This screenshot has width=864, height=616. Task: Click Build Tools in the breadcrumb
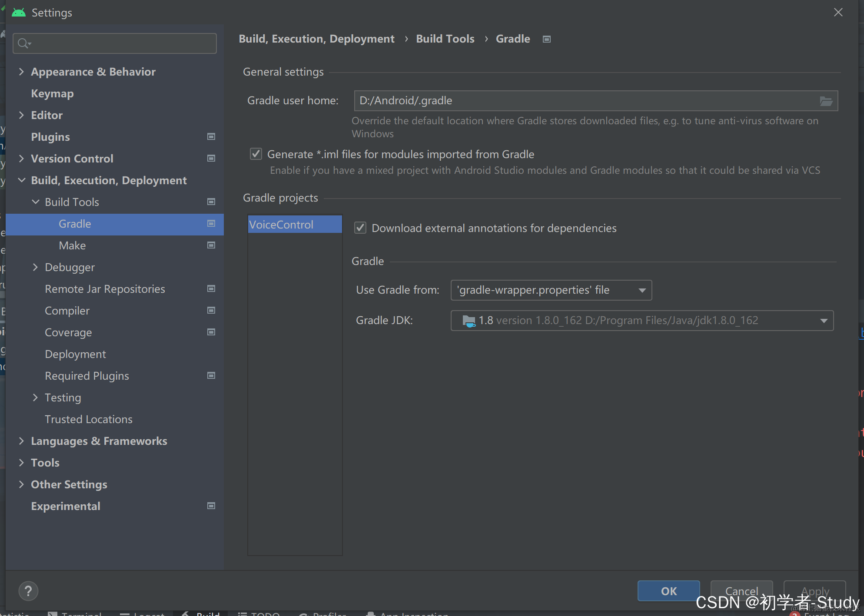(445, 39)
